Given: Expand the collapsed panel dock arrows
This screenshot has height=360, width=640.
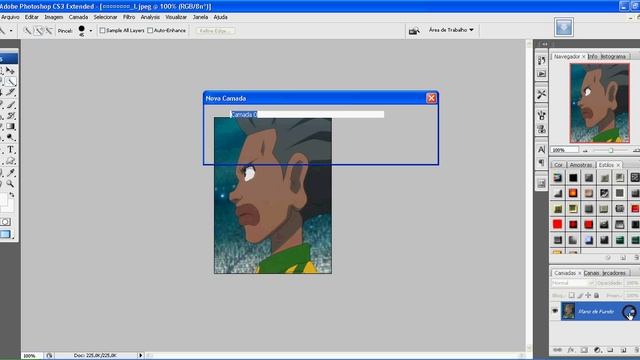Looking at the screenshot, I should [544, 44].
